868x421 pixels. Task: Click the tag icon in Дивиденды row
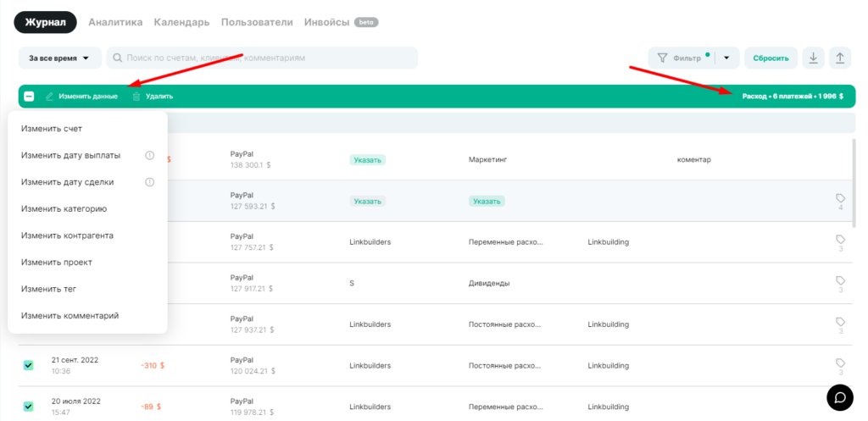(840, 280)
